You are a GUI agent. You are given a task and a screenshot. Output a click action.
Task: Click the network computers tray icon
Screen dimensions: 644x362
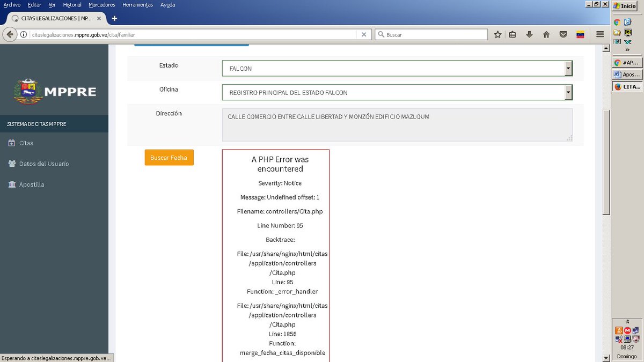pos(636,330)
